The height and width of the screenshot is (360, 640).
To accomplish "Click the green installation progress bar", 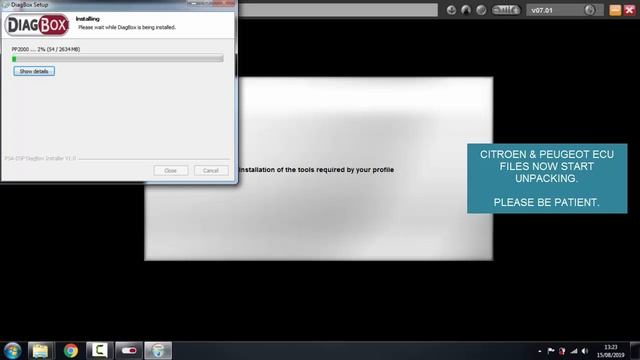I will 118,59.
